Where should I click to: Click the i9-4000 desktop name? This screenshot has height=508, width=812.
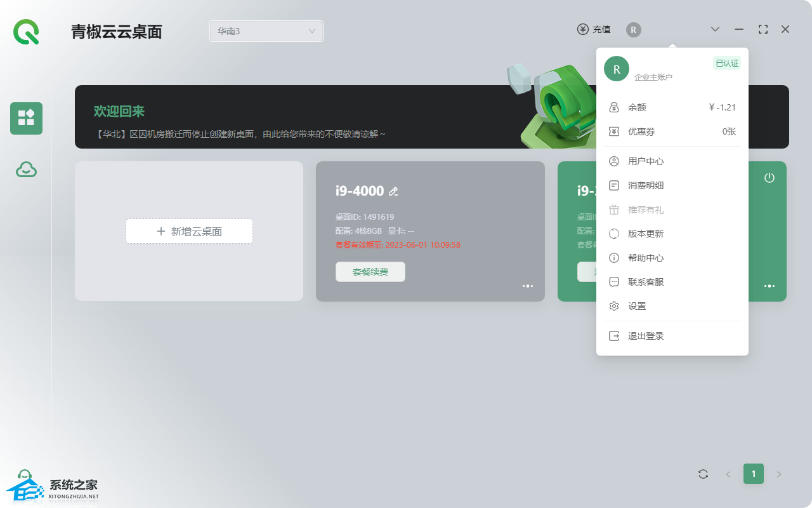point(360,191)
